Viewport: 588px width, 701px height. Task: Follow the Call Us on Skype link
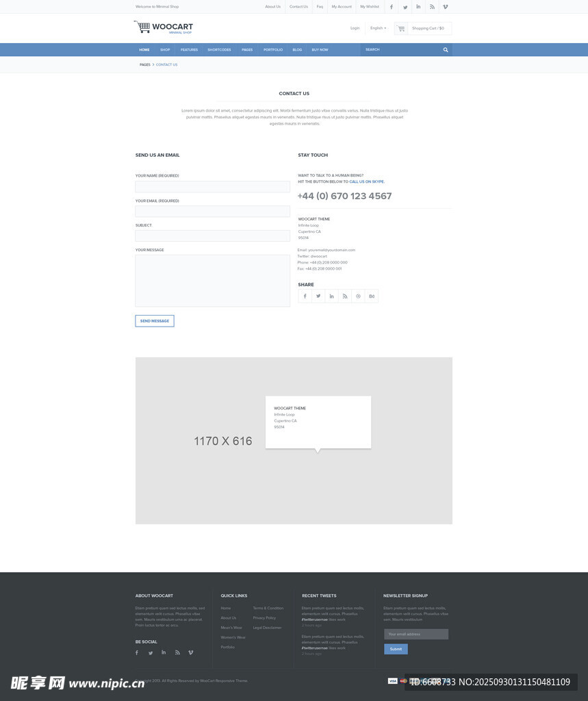point(367,182)
